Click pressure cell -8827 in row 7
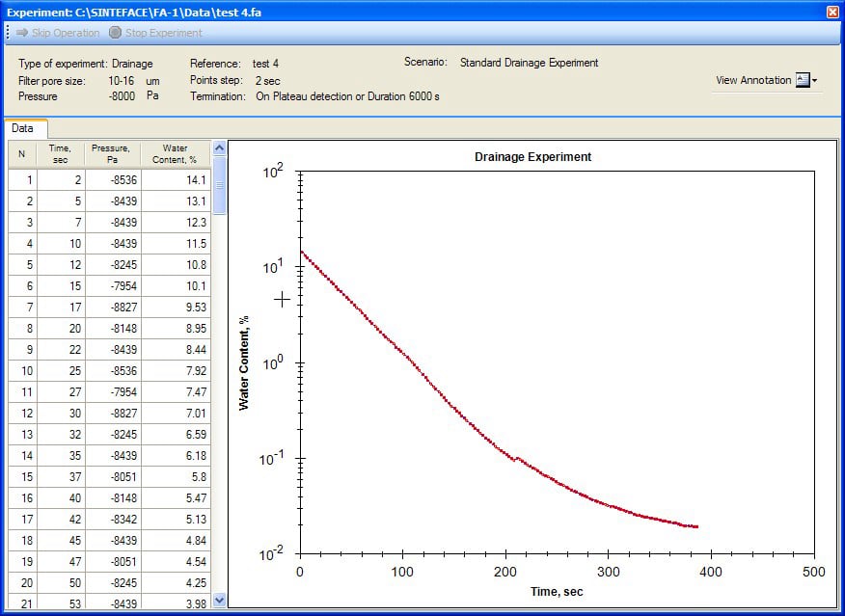 [113, 307]
